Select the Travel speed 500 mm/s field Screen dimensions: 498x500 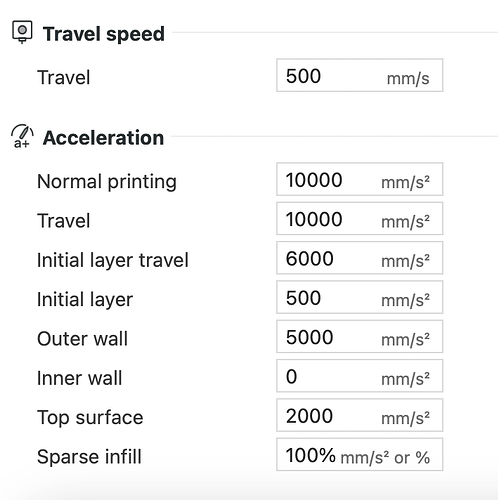click(x=359, y=75)
